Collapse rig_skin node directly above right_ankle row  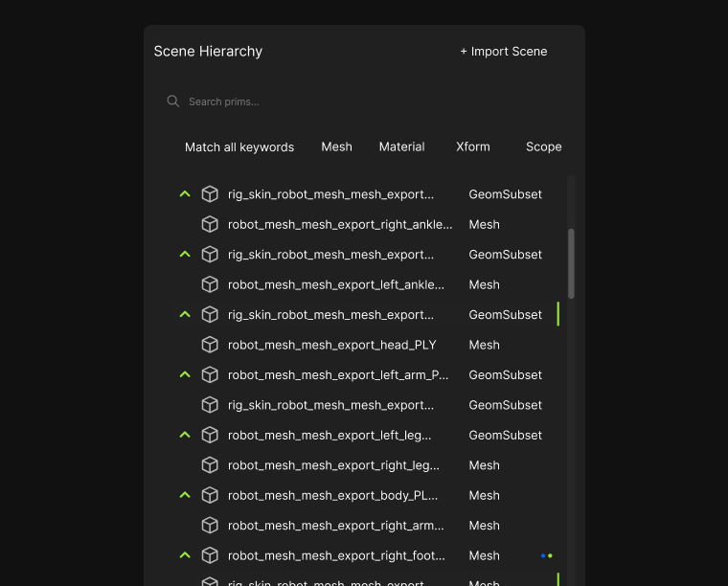(185, 193)
